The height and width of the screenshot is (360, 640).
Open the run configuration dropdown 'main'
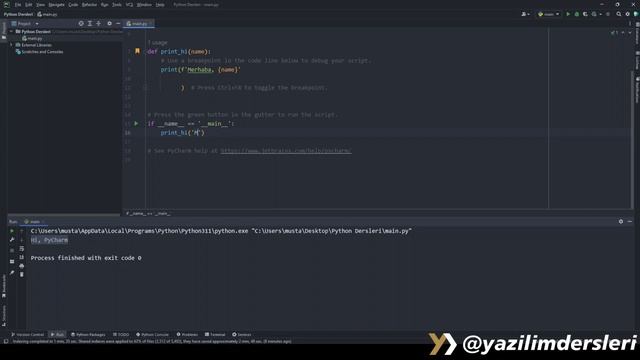pos(549,14)
